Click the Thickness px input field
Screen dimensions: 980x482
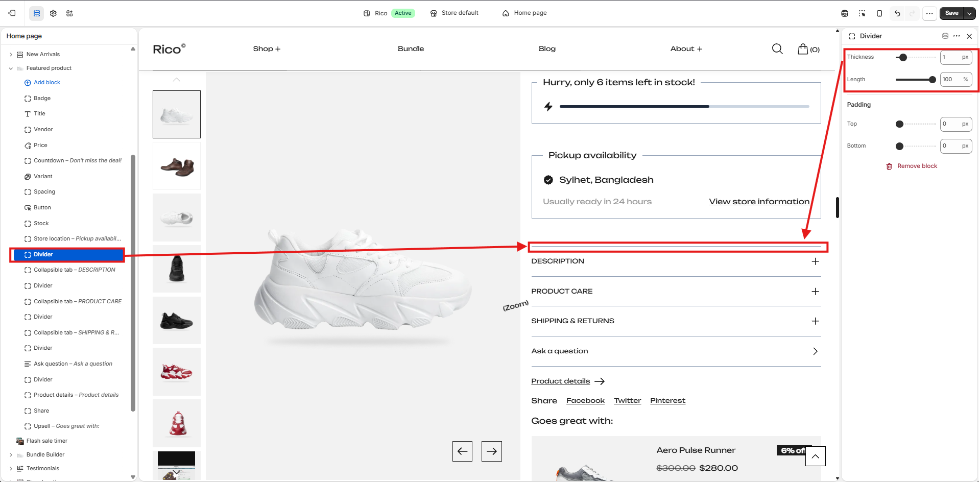click(955, 57)
